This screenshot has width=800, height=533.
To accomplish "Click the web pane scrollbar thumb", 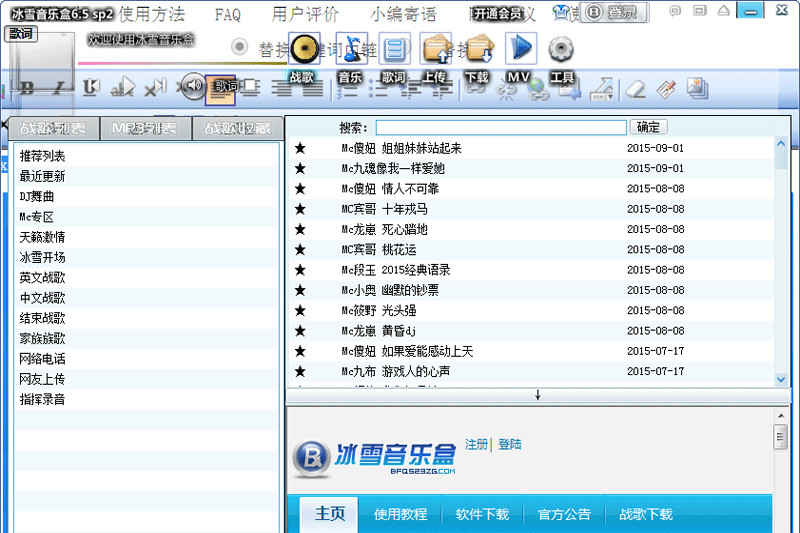I will pyautogui.click(x=780, y=437).
